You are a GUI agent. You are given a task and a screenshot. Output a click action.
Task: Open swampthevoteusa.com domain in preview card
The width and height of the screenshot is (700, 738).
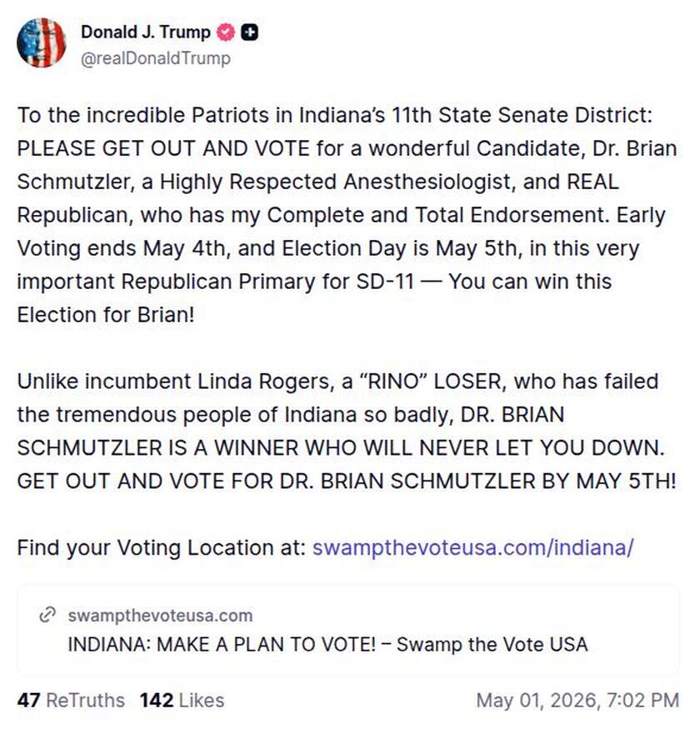160,616
